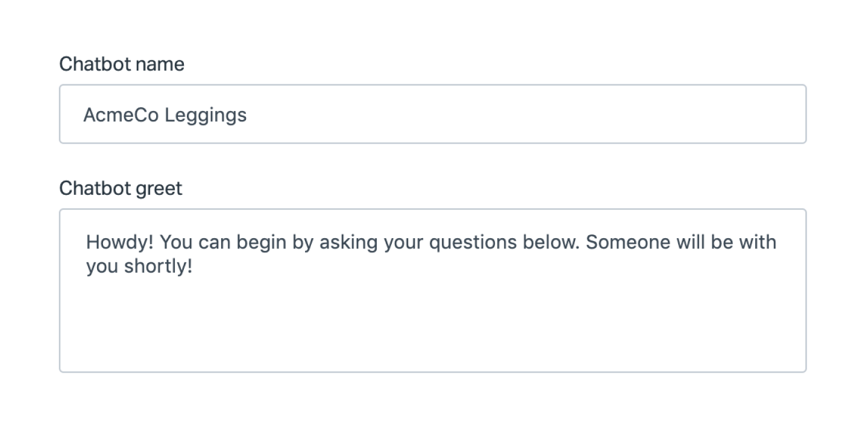Click the 'Chatbot name' label
This screenshot has width=868, height=433.
click(x=122, y=64)
